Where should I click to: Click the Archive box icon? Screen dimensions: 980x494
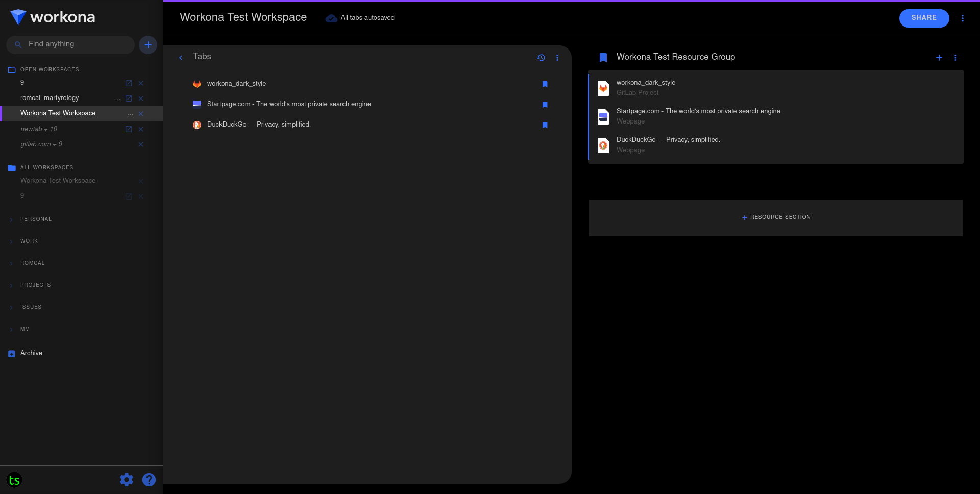pos(12,354)
